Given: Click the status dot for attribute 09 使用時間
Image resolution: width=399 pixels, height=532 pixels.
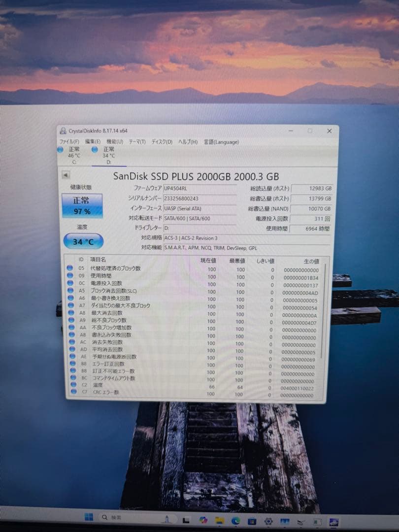Looking at the screenshot, I should coord(70,275).
